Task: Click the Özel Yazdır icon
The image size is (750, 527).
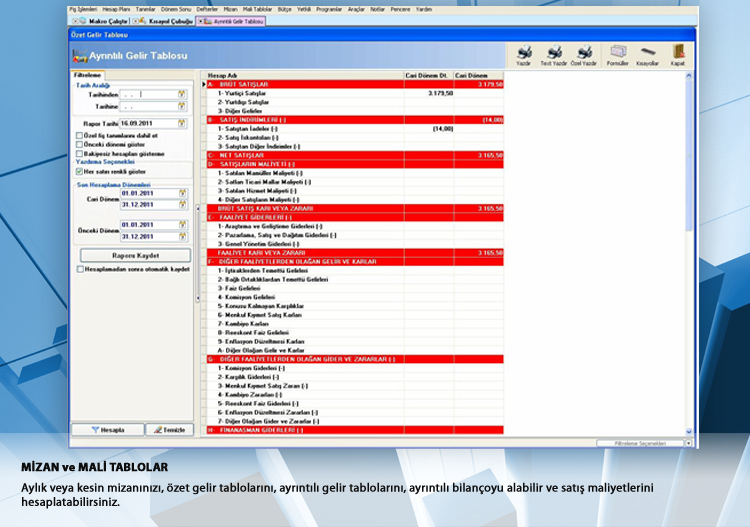Action: 584,54
